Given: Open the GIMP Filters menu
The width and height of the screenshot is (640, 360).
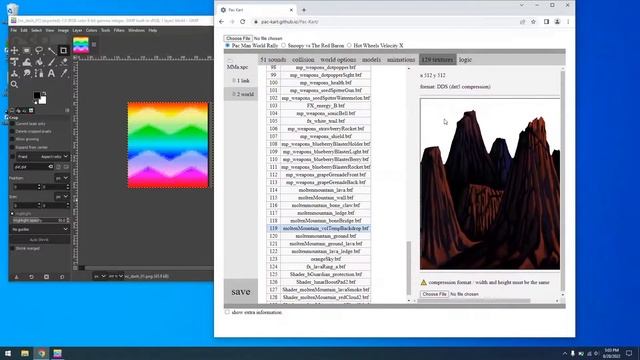Looking at the screenshot, I should click(119, 30).
